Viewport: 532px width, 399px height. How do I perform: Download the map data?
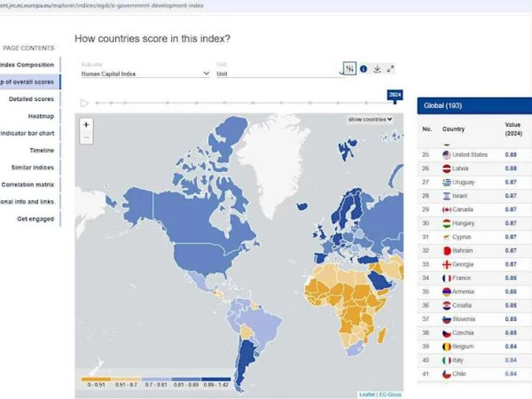pyautogui.click(x=377, y=68)
